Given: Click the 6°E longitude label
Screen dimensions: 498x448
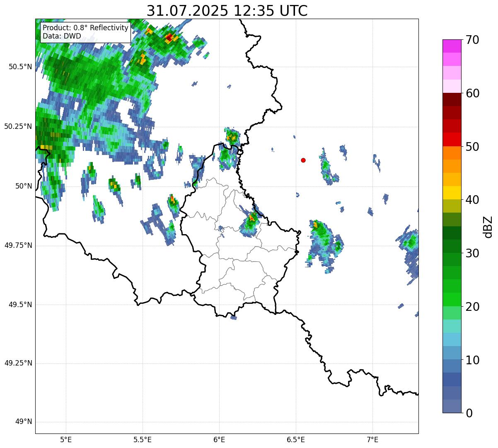Looking at the screenshot, I should coord(219,439).
